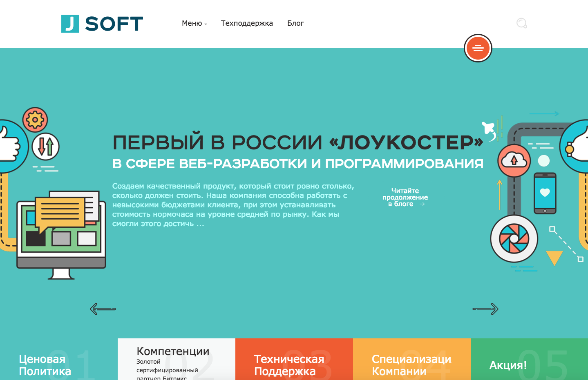
Task: Click the cloud upload illustration icon
Action: click(x=514, y=160)
